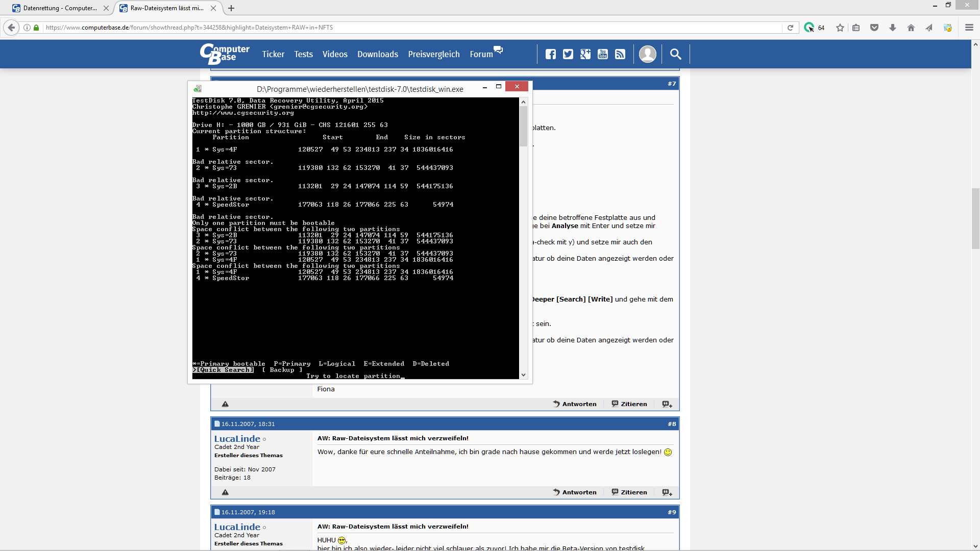Open the Firefox hamburger menu

pyautogui.click(x=969, y=28)
